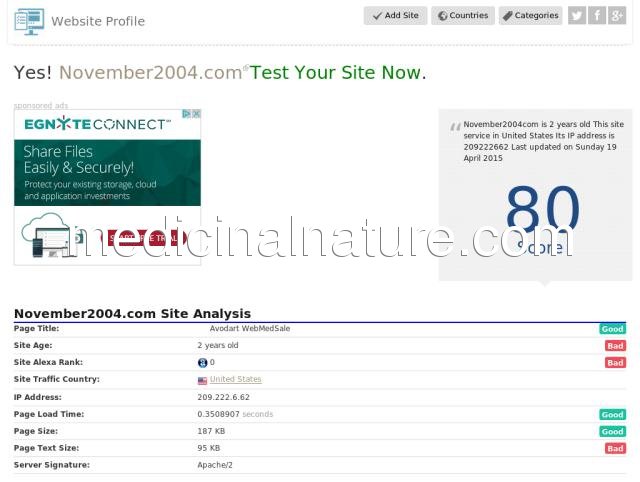This screenshot has width=640, height=482.
Task: Select the page title value Avodart WebMedSale
Action: pyautogui.click(x=250, y=329)
